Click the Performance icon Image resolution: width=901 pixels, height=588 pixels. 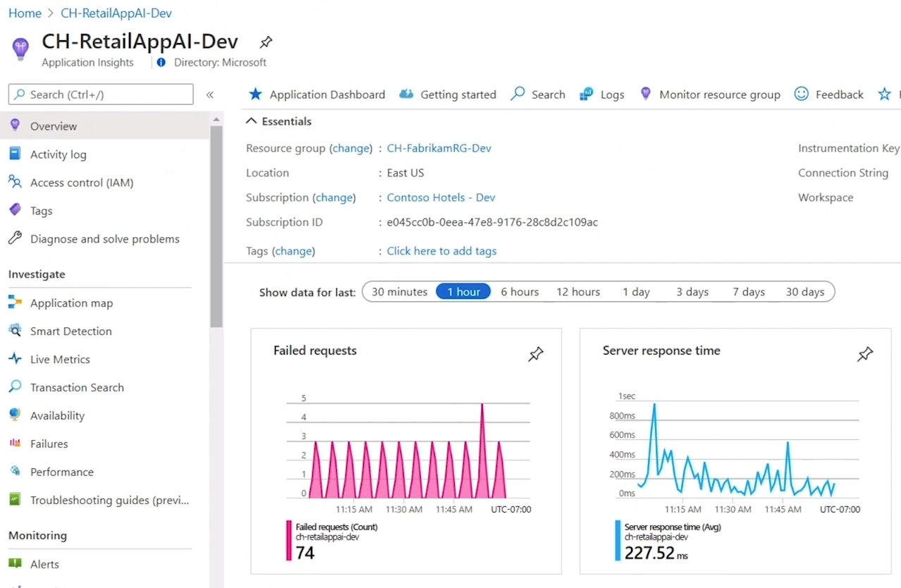[x=15, y=472]
